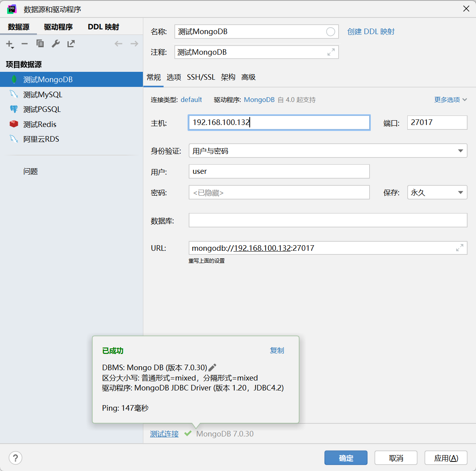Image resolution: width=476 pixels, height=471 pixels.
Task: Click the 测试Redis red cube icon
Action: pos(13,124)
